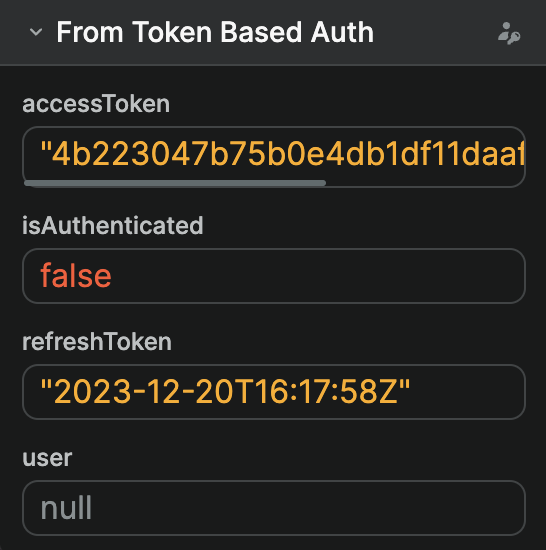The width and height of the screenshot is (546, 550).
Task: Click the 2023-12-20T16:17:58Z string
Action: click(225, 391)
